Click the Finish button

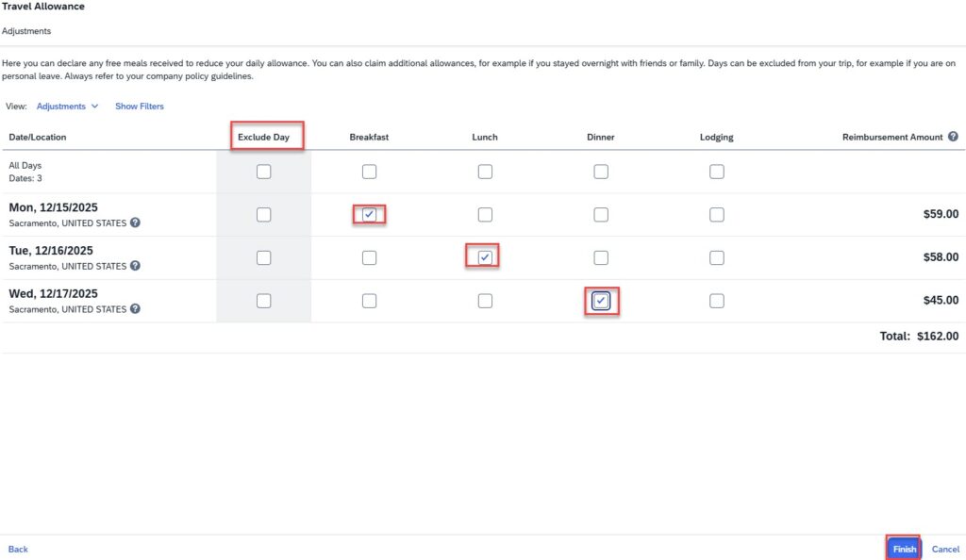tap(903, 548)
